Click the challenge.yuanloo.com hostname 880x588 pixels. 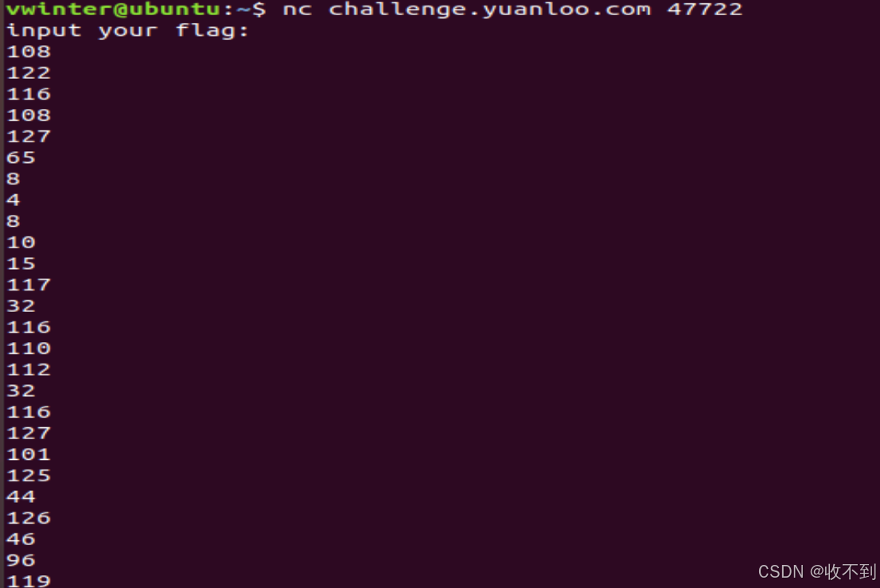(x=490, y=10)
